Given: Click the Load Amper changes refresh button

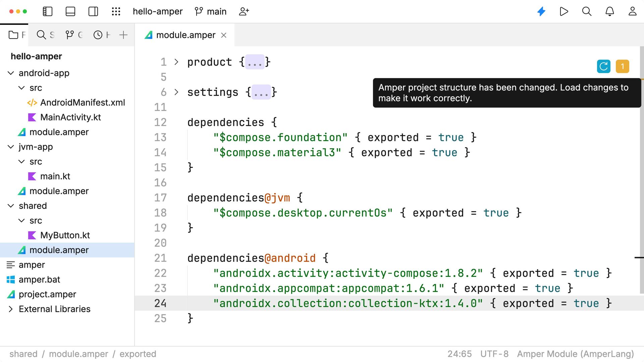Looking at the screenshot, I should (x=604, y=66).
